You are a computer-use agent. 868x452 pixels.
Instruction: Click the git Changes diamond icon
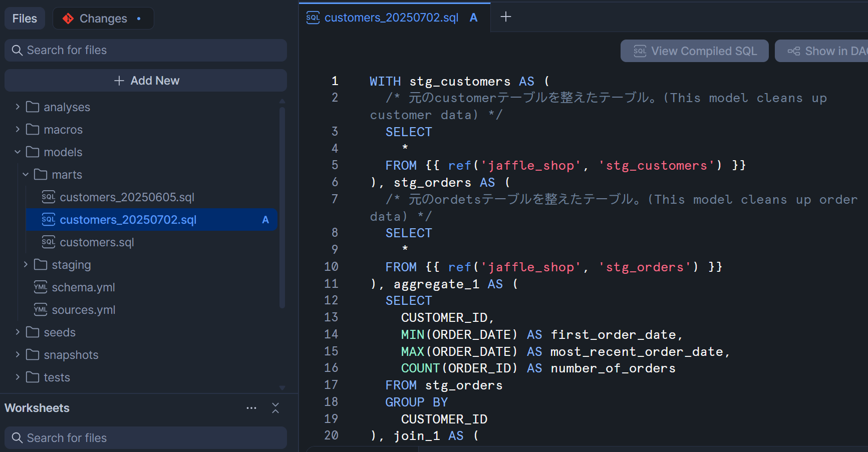click(x=68, y=19)
